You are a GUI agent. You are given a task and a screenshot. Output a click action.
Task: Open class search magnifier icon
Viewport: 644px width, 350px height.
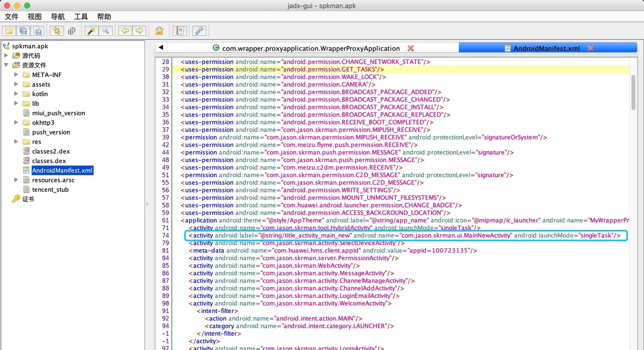[x=105, y=31]
